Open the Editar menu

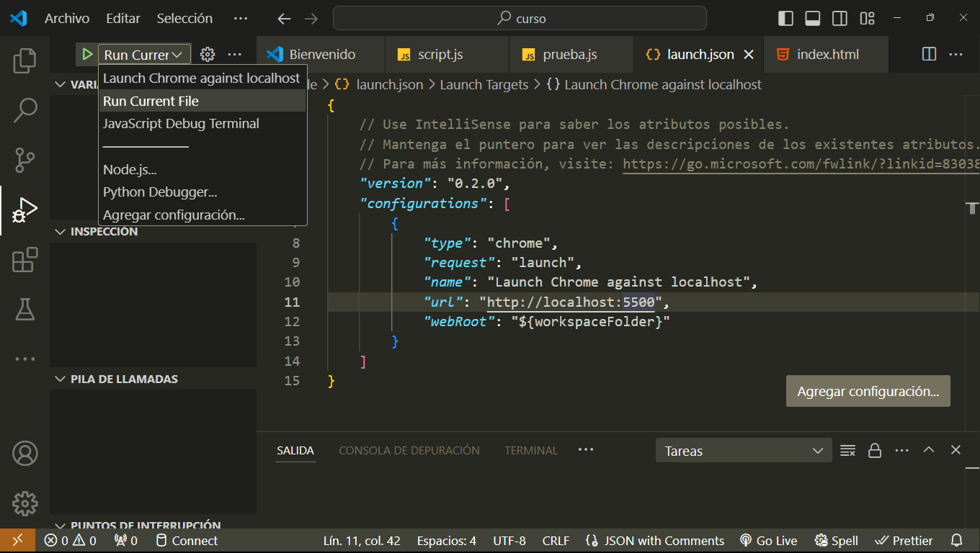123,19
